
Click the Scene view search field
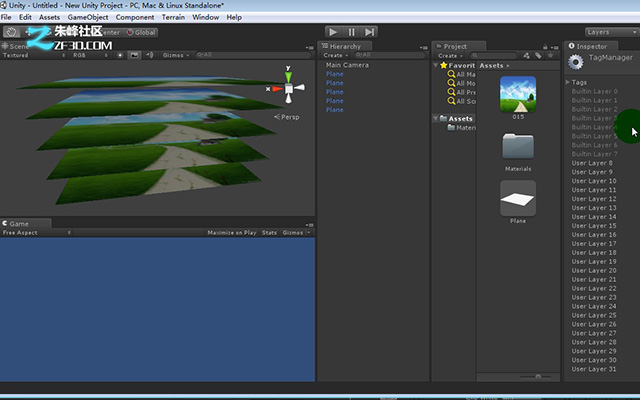pyautogui.click(x=253, y=55)
